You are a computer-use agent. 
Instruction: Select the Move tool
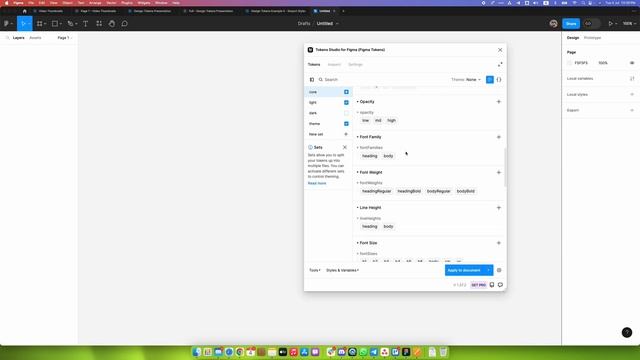pyautogui.click(x=23, y=24)
